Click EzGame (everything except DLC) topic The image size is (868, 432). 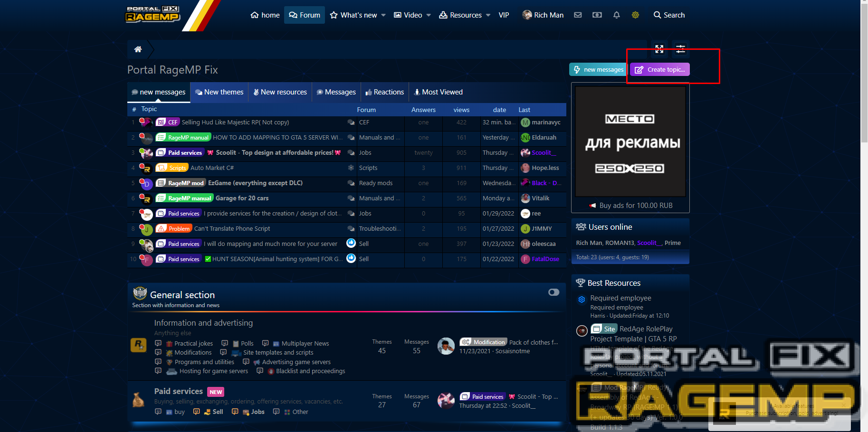255,183
